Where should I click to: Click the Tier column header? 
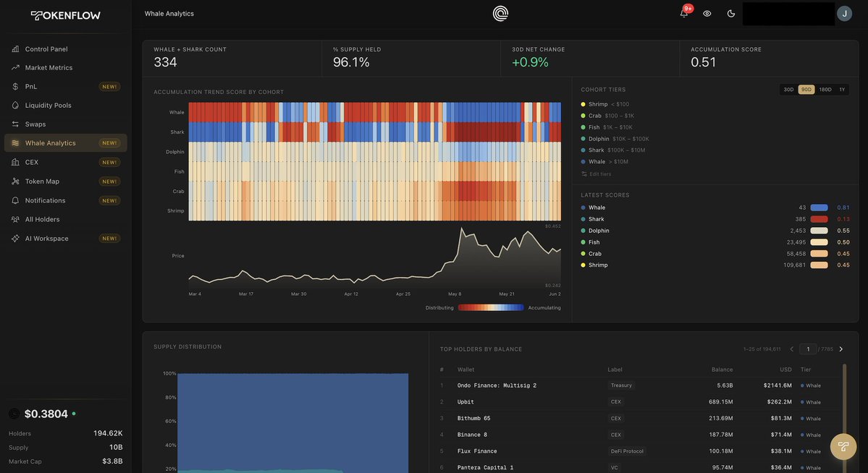(x=806, y=370)
